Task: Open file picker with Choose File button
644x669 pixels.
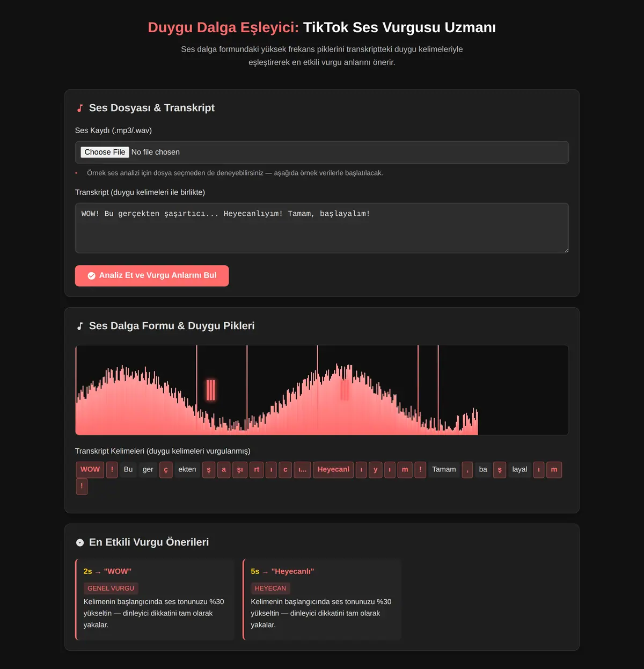Action: click(x=105, y=152)
